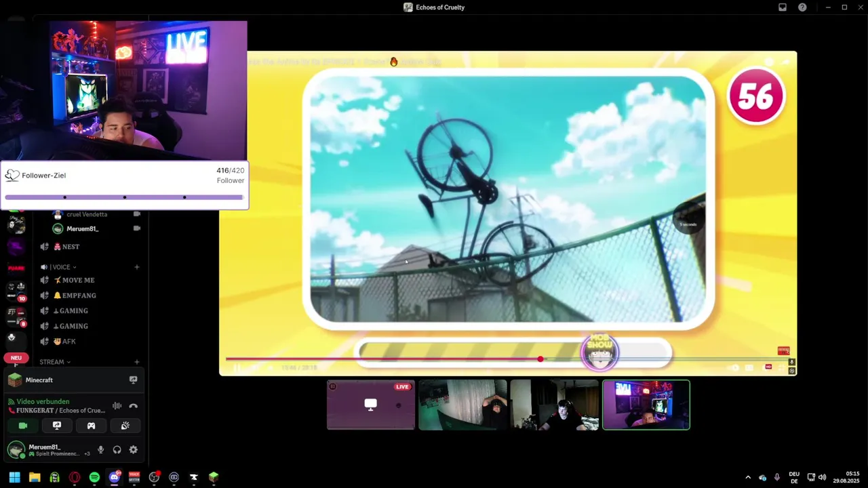
Task: Open the Discord inbox icon in title bar
Action: [783, 7]
